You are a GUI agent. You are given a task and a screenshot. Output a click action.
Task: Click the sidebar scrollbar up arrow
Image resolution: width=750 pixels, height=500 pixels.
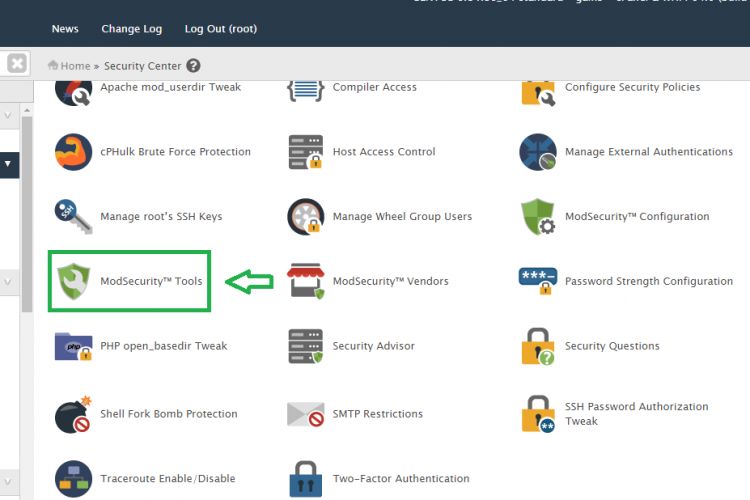[27, 111]
